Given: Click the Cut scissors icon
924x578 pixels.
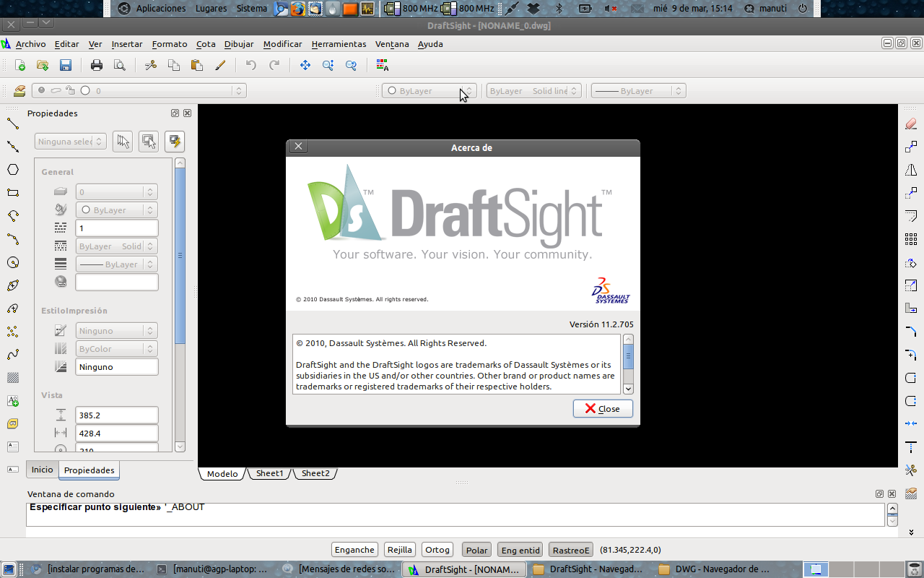Looking at the screenshot, I should point(151,65).
